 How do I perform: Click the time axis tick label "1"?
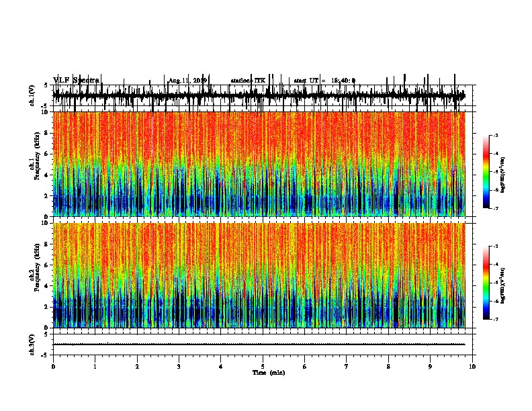pyautogui.click(x=95, y=367)
